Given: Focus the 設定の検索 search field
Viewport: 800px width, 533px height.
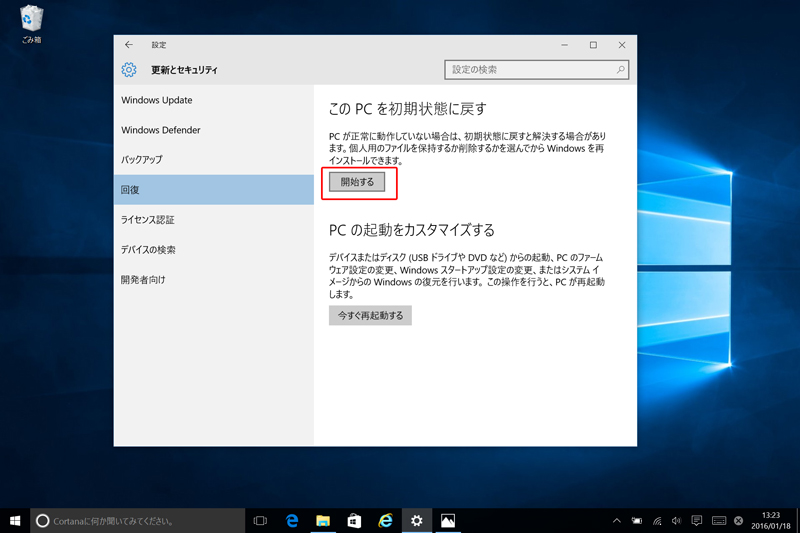Looking at the screenshot, I should 536,69.
